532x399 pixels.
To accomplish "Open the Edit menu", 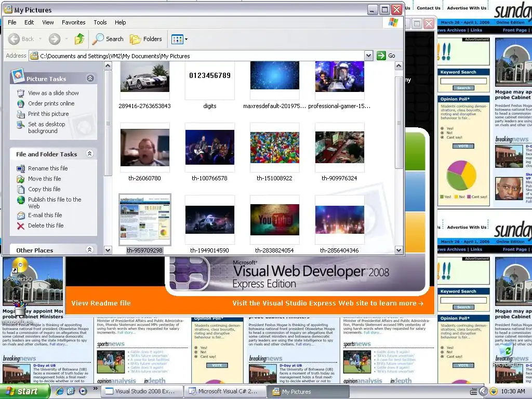I will point(29,22).
